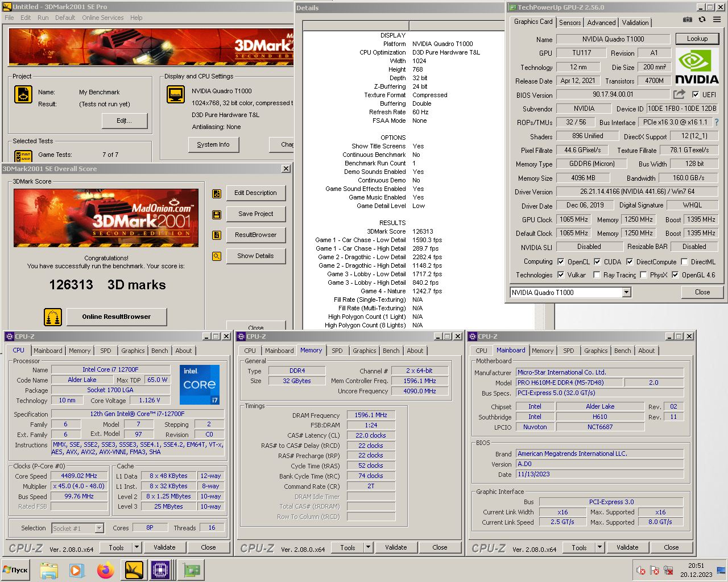Switch to the Advanced tab in GPU-Z
Screen dimensions: 728x582
[x=601, y=23]
